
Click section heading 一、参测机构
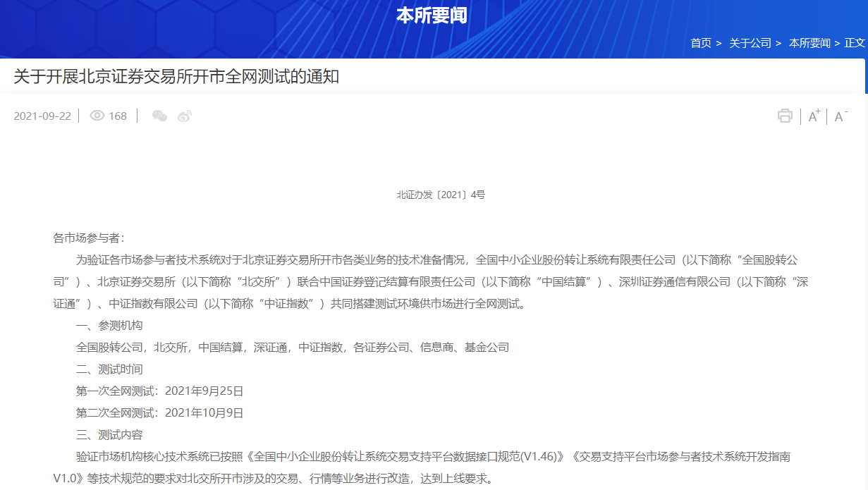pos(109,326)
